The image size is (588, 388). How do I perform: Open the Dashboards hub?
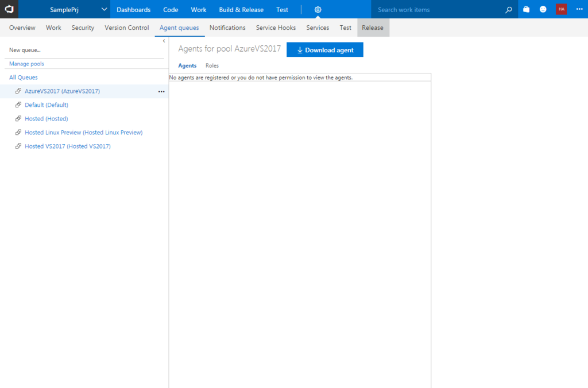(x=133, y=10)
